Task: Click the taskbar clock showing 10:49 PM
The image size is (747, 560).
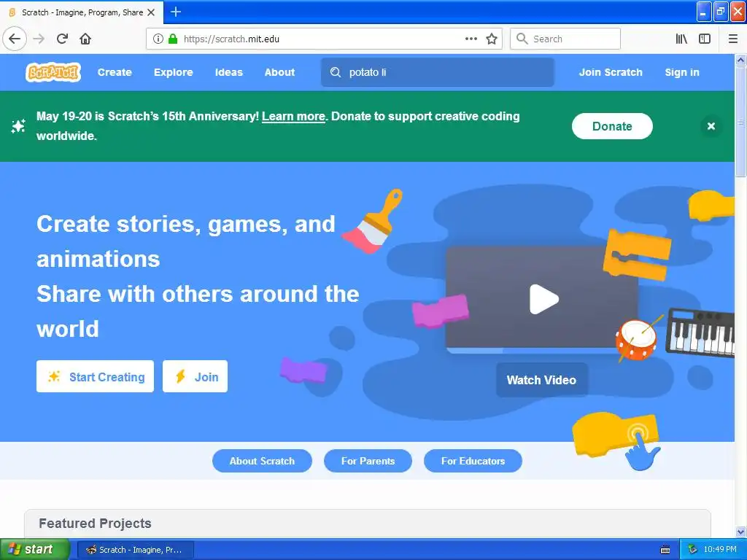Action: [720, 550]
